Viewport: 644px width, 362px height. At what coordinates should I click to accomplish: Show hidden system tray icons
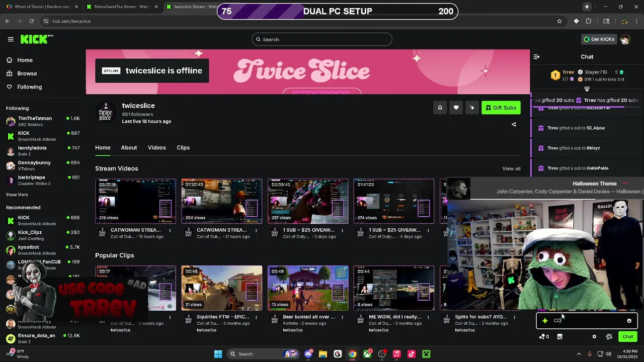(x=579, y=354)
